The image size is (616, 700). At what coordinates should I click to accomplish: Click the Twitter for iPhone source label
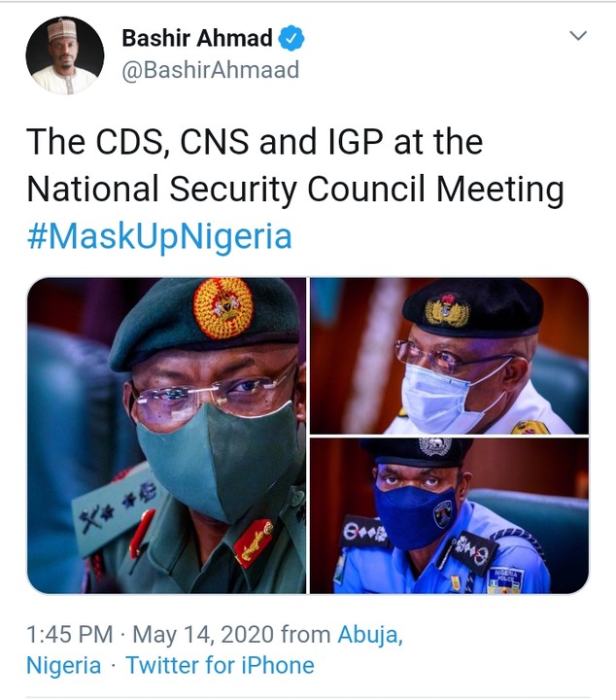tap(220, 665)
